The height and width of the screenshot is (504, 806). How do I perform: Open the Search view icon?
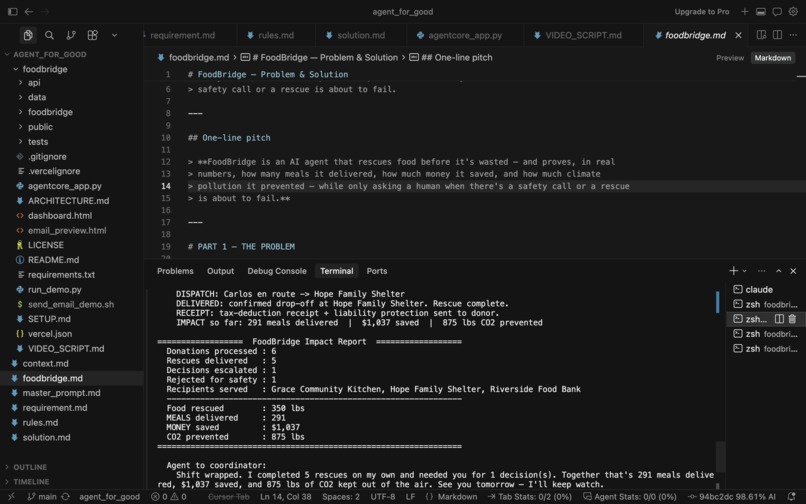(49, 35)
